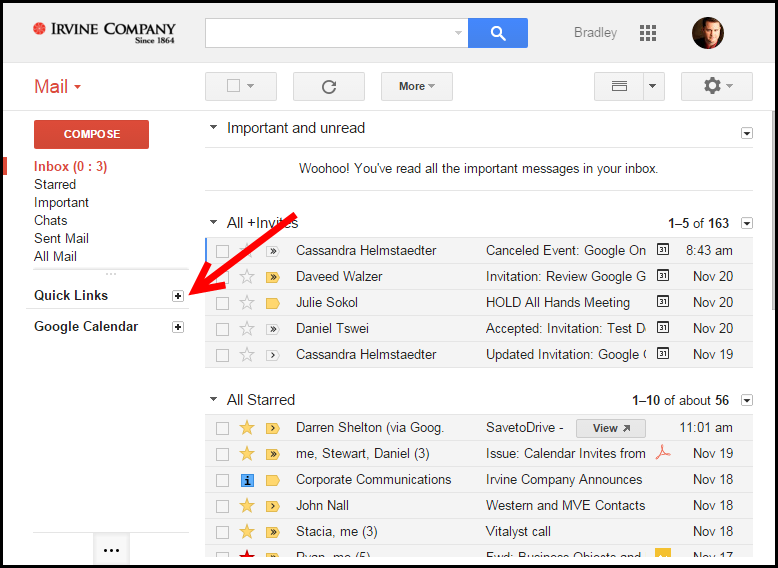778x568 pixels.
Task: Click the refresh mail icon button
Action: (x=329, y=86)
